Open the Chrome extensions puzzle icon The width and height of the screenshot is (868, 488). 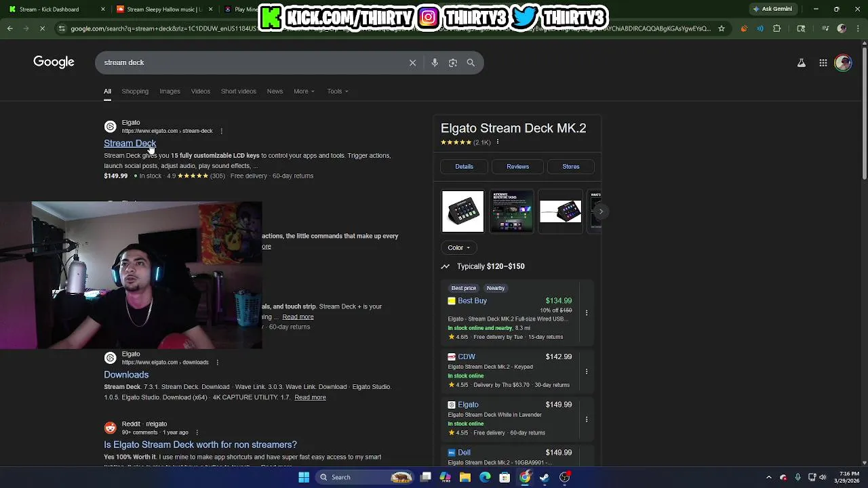tap(777, 28)
